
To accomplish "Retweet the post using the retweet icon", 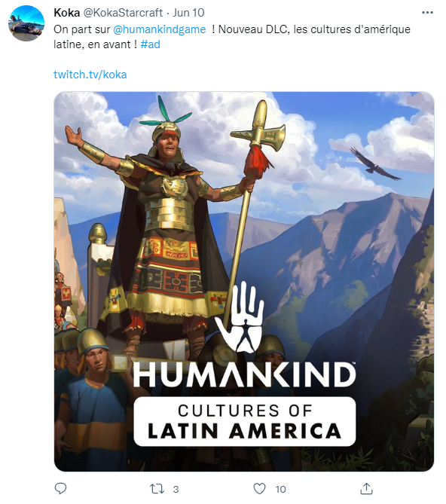I will coord(157,489).
